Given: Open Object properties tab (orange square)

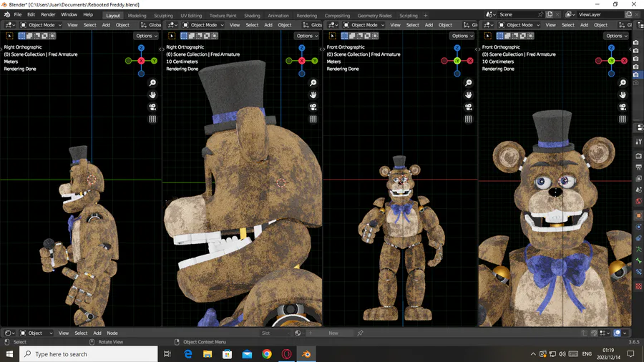Looking at the screenshot, I should pyautogui.click(x=639, y=215).
